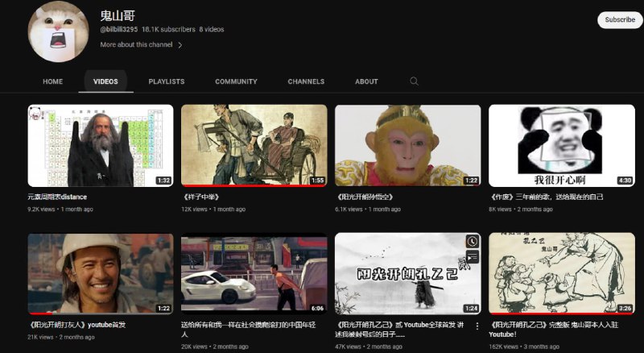
Task: Open three-dot menu for 阳光开朗孔乙己 贰 video
Action: click(x=477, y=326)
